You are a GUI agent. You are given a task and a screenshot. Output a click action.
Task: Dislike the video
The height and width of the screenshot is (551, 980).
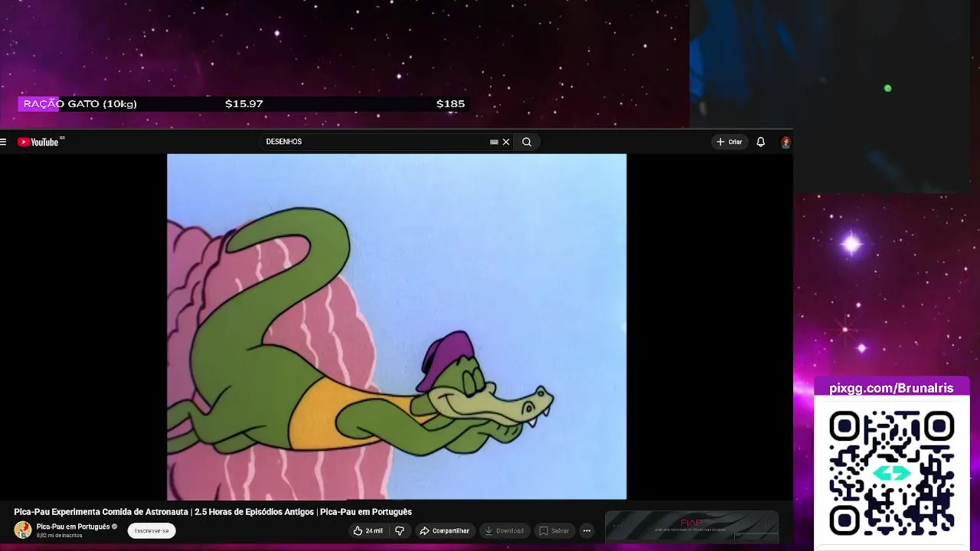coord(400,530)
